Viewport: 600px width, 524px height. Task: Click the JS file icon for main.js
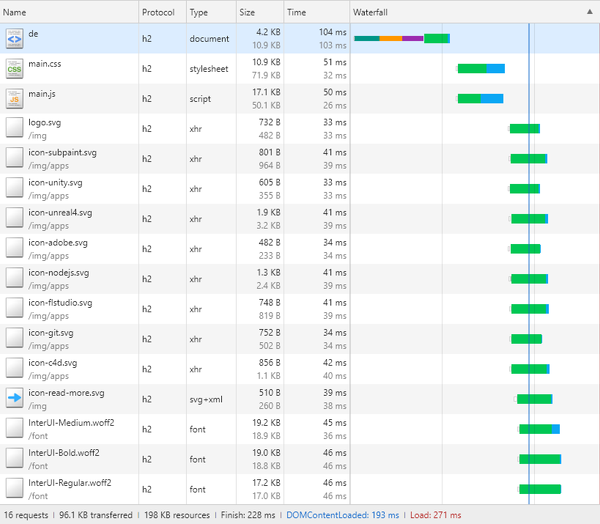(14, 98)
